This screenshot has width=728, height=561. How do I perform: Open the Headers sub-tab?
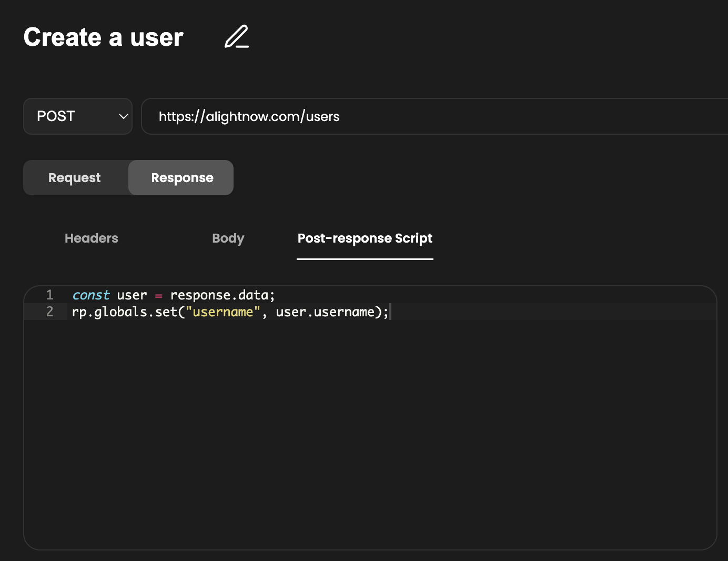[x=92, y=238]
